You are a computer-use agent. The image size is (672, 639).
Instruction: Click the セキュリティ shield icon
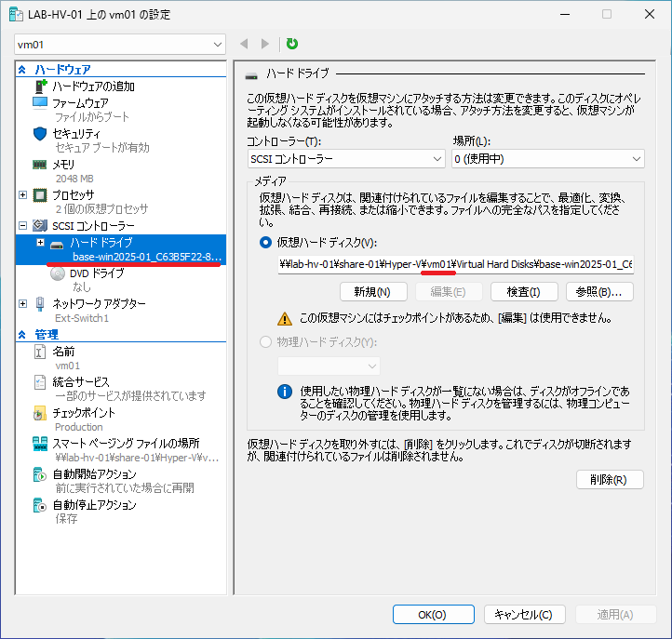tap(40, 134)
